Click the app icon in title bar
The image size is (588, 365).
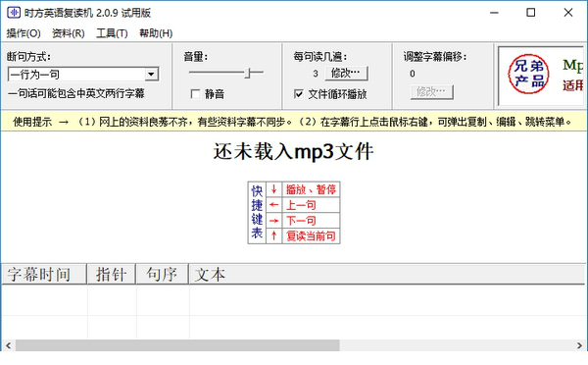pos(14,13)
